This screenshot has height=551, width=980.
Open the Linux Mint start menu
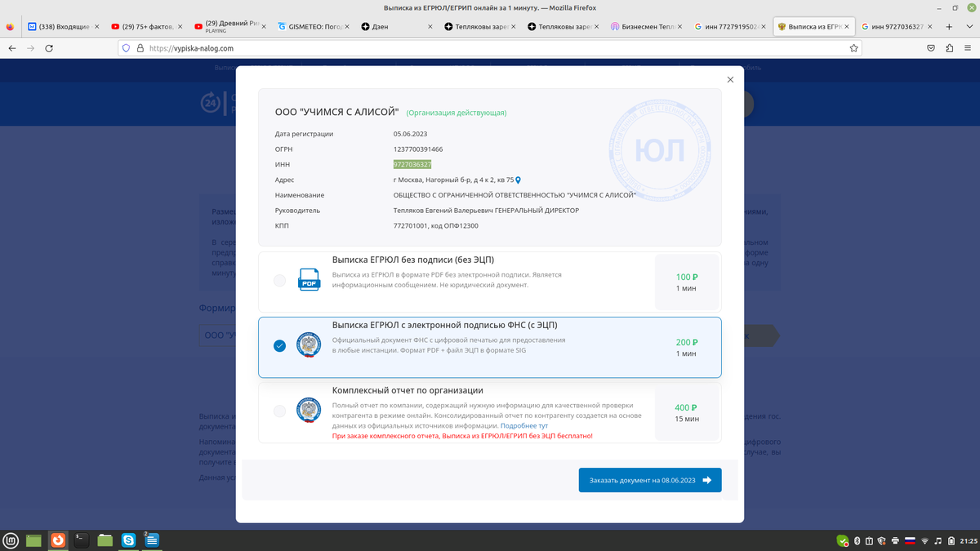(11, 540)
